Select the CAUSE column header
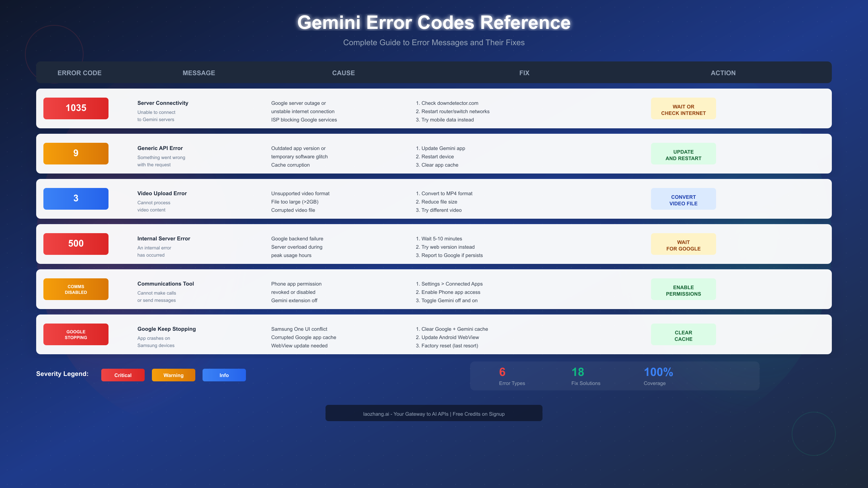Viewport: 868px width, 488px height. tap(343, 73)
